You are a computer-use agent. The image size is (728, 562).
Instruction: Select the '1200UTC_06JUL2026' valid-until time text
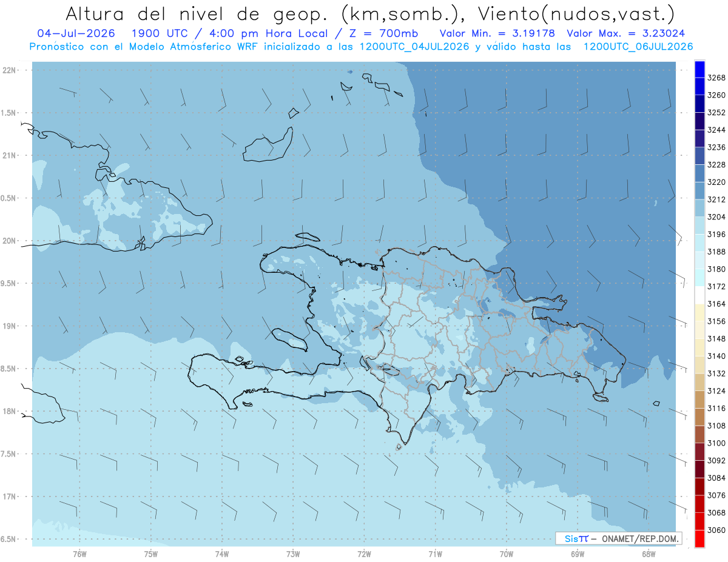[638, 47]
